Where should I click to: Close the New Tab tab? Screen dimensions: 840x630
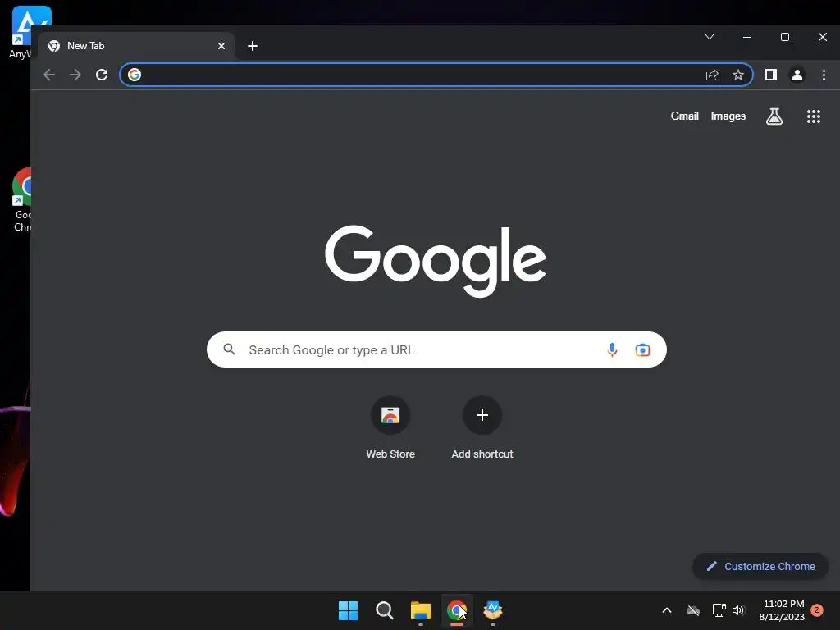tap(221, 46)
